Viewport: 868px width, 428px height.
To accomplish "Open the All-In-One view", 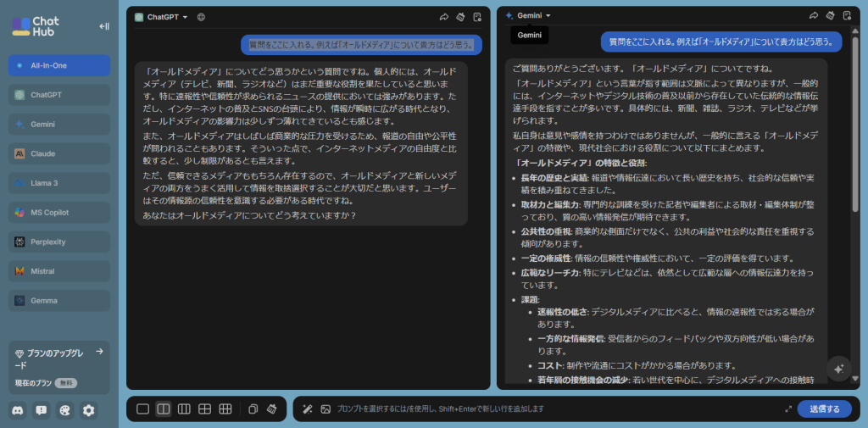I will pos(59,65).
